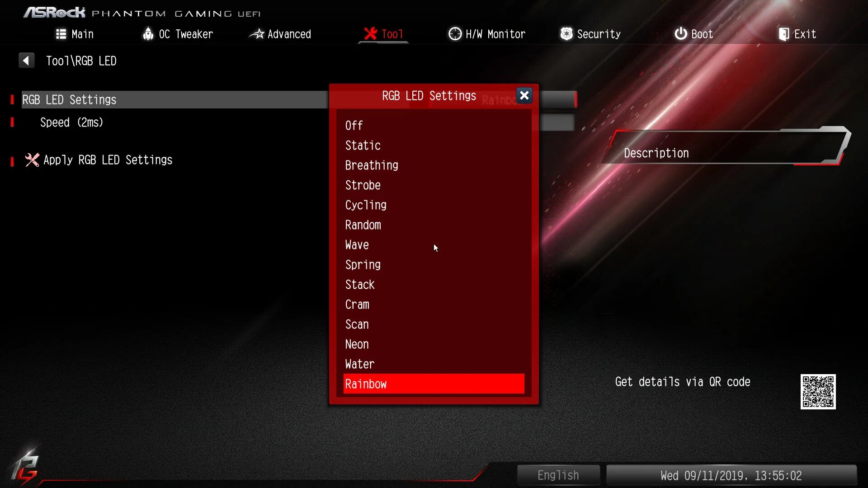
Task: Close the RGB LED Settings popup
Action: (x=524, y=95)
